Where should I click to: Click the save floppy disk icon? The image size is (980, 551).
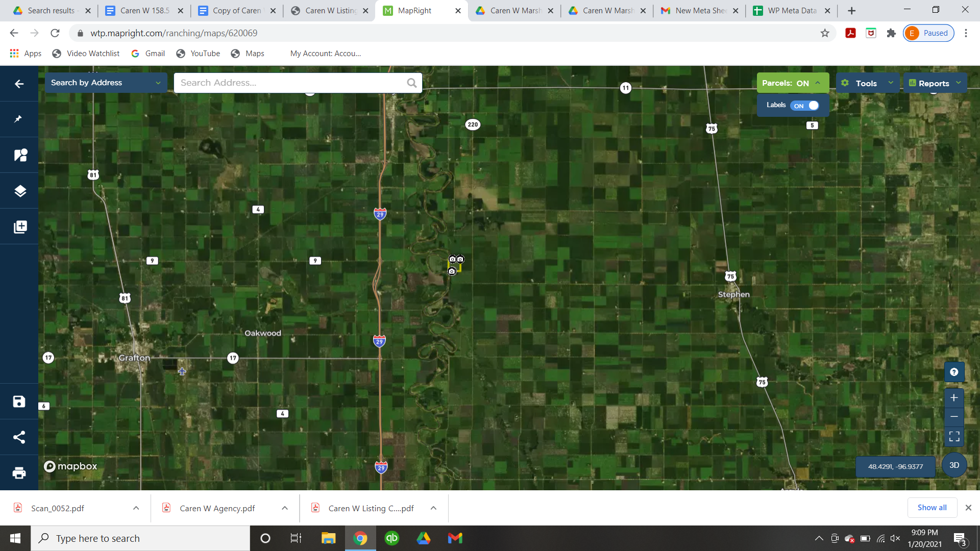19,402
